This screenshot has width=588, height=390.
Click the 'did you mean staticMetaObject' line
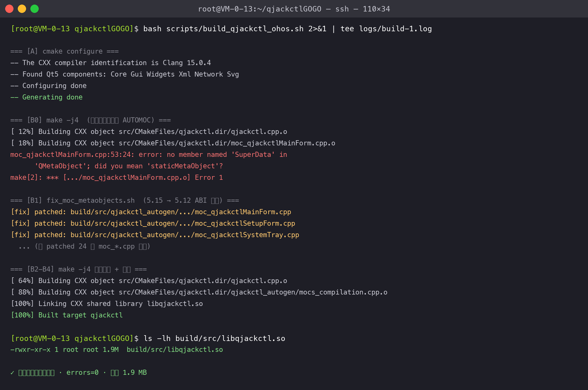pos(129,166)
